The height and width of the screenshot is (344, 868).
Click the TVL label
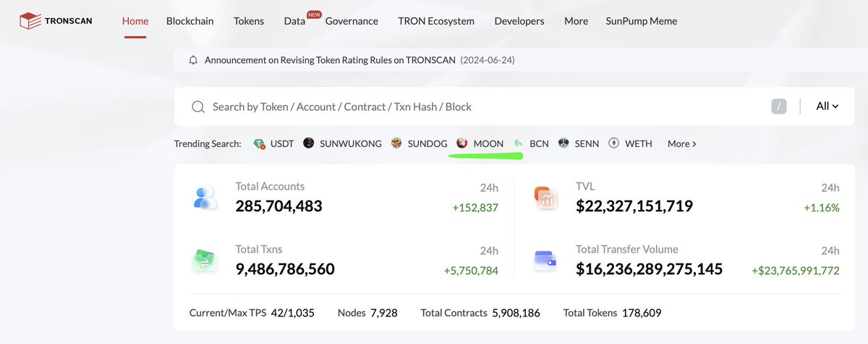pyautogui.click(x=585, y=186)
